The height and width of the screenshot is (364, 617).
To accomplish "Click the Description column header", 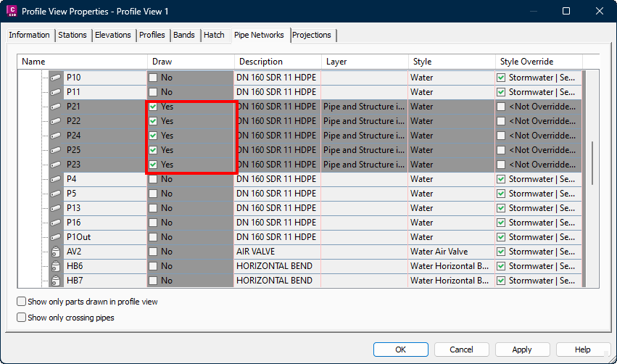I will pyautogui.click(x=278, y=62).
